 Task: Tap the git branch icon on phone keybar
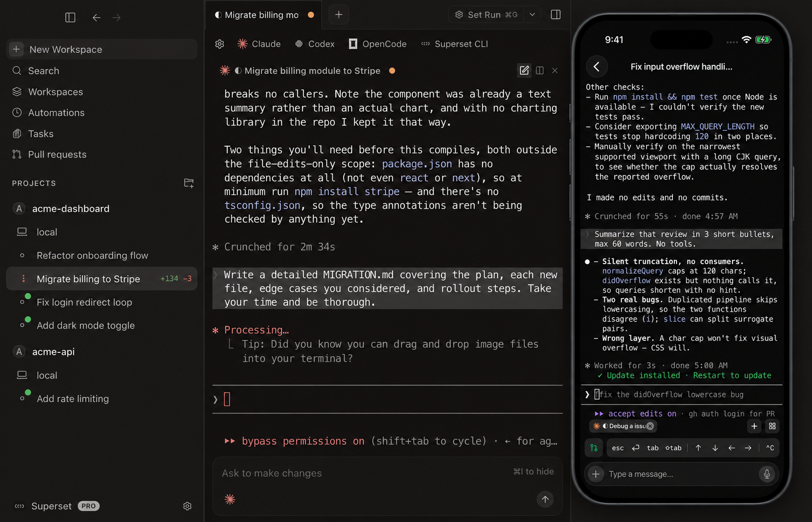click(594, 448)
